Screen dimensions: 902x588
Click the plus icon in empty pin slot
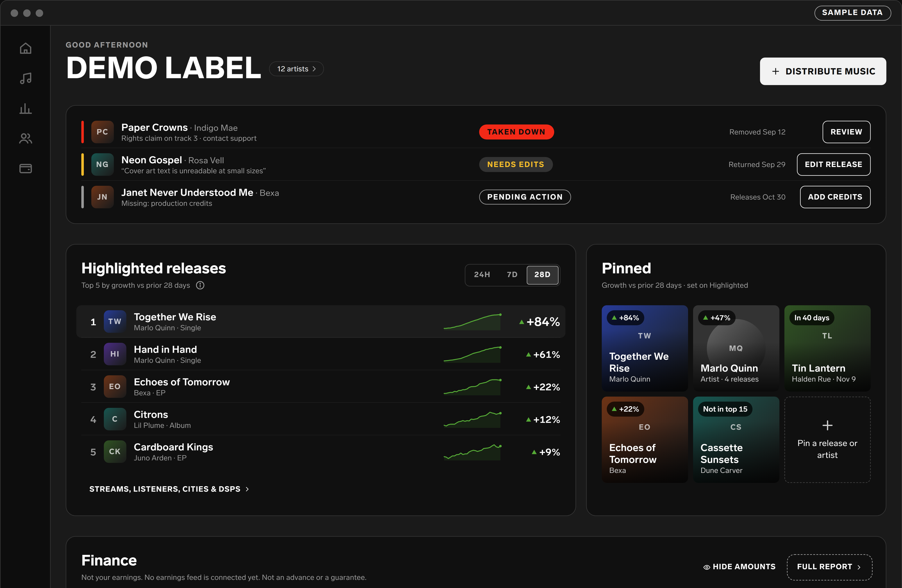pos(827,426)
